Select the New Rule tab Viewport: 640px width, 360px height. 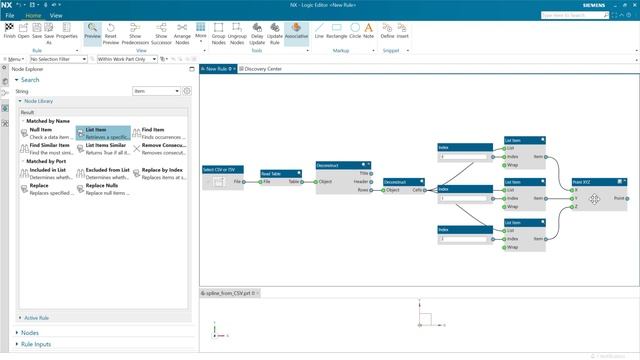(218, 69)
